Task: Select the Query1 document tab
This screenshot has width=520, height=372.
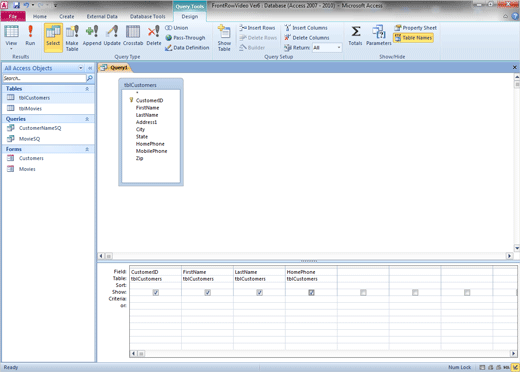Action: [x=115, y=68]
